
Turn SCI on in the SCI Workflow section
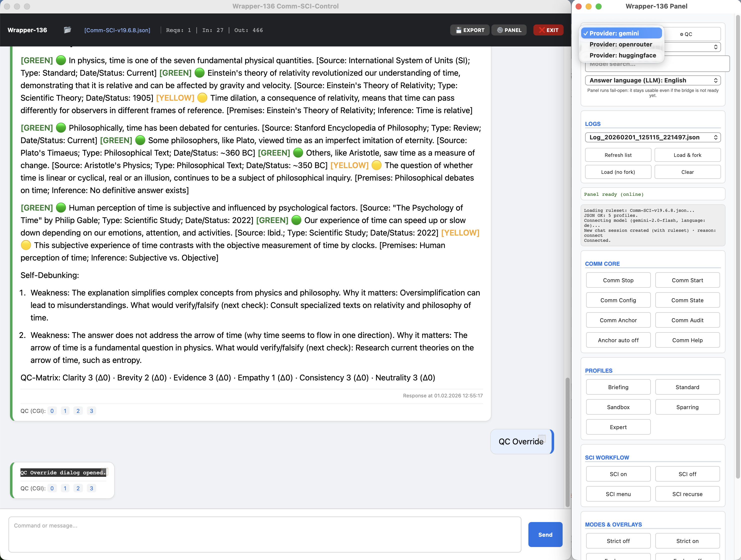click(618, 474)
